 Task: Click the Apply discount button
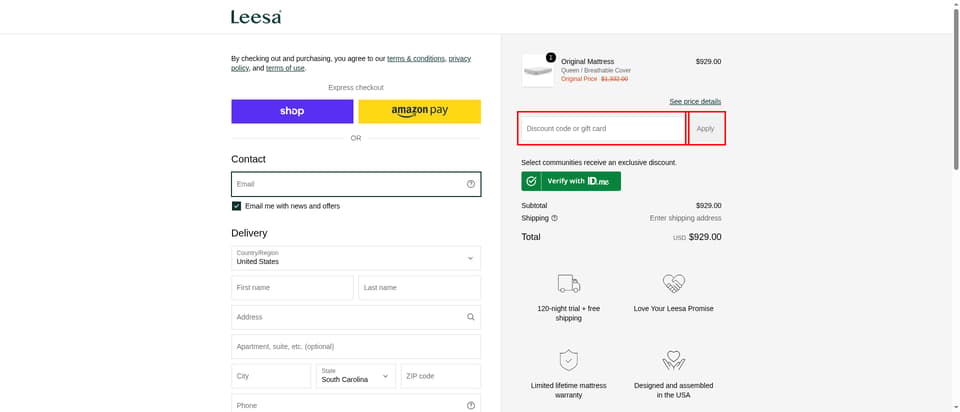[x=705, y=129]
